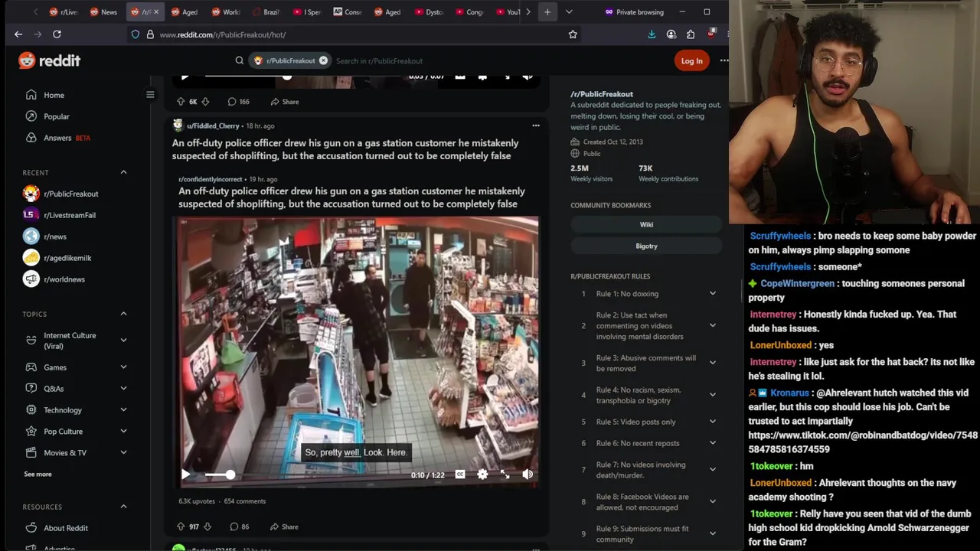Reload the page
The image size is (980, 551).
pos(57,34)
